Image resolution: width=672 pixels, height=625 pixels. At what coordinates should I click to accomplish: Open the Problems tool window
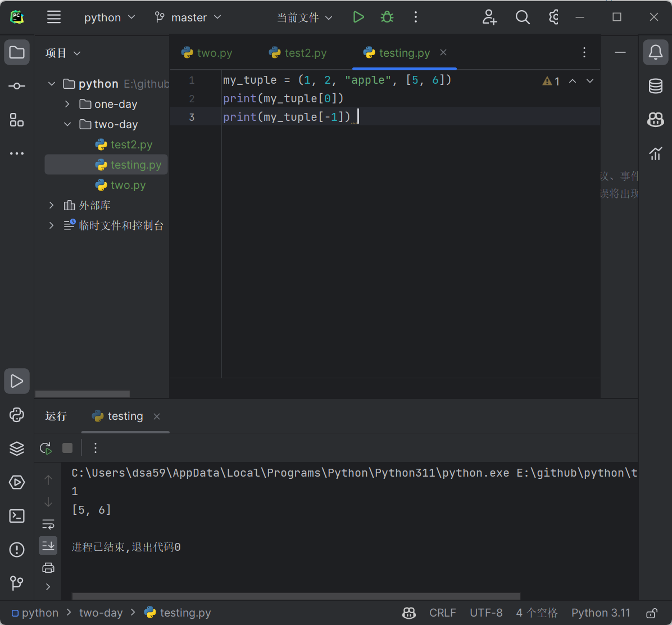17,550
